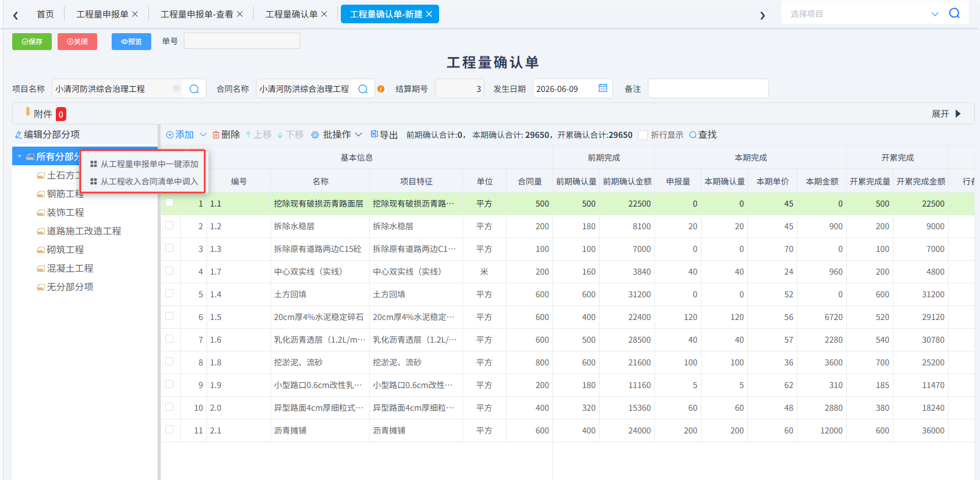Open the 批操作 dropdown menu
The width and height of the screenshot is (980, 480).
tap(337, 135)
